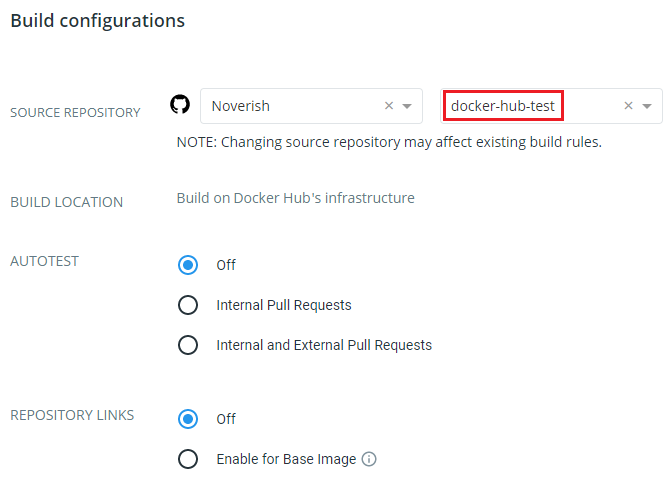Click the info icon beside Enable for Base Image

coord(369,460)
